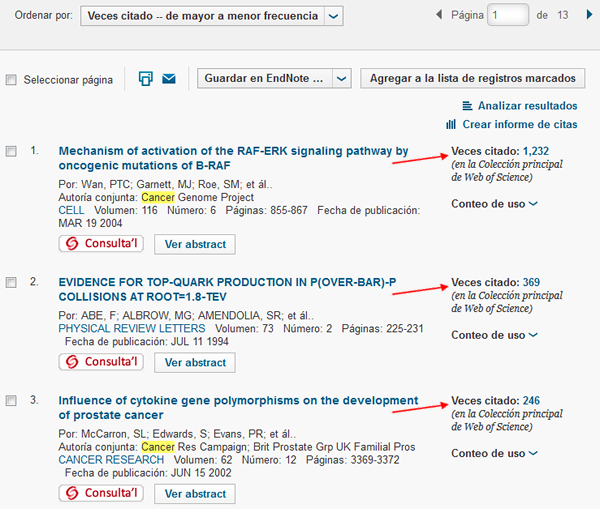600x509 pixels.
Task: Click the email envelope icon
Action: 169,79
